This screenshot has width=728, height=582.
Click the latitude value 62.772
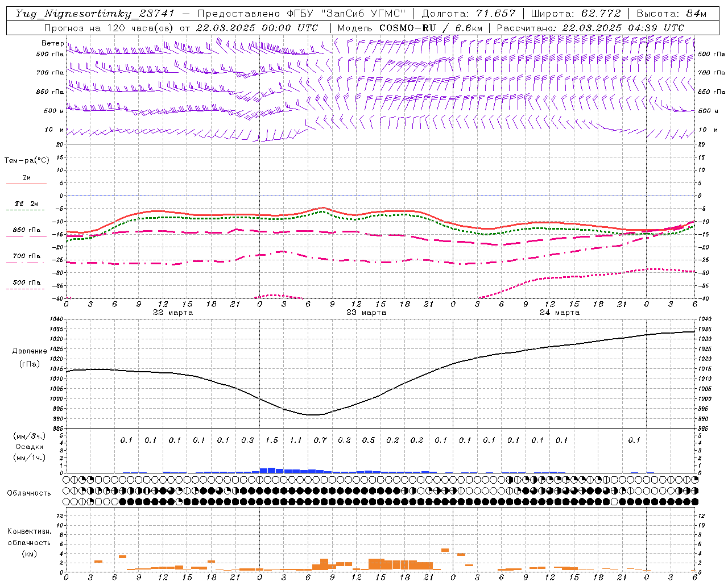point(601,14)
